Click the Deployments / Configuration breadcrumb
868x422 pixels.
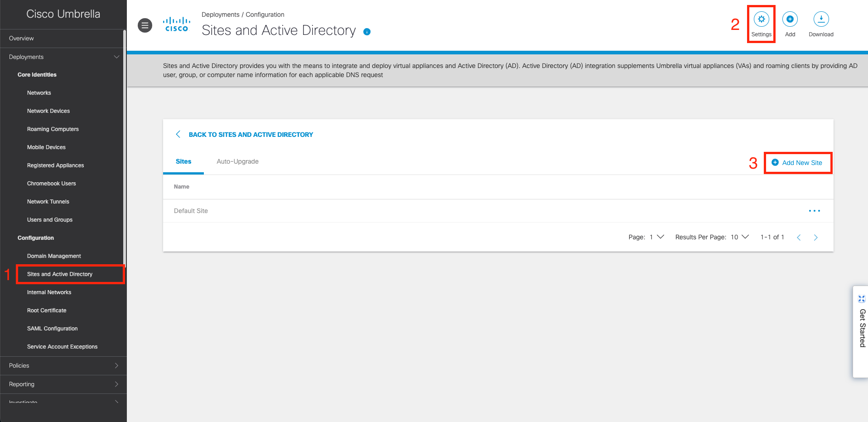pos(243,15)
